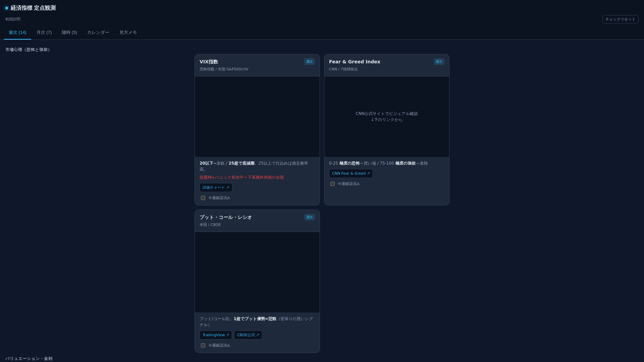The image size is (644, 362).
Task: Open the 月次 (7) tab
Action: point(44,33)
